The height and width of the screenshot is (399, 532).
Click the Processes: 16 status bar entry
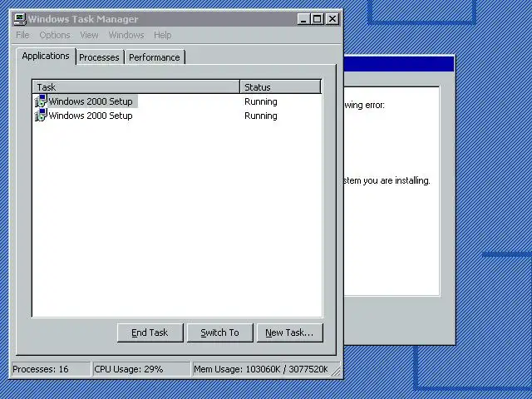[x=51, y=369]
